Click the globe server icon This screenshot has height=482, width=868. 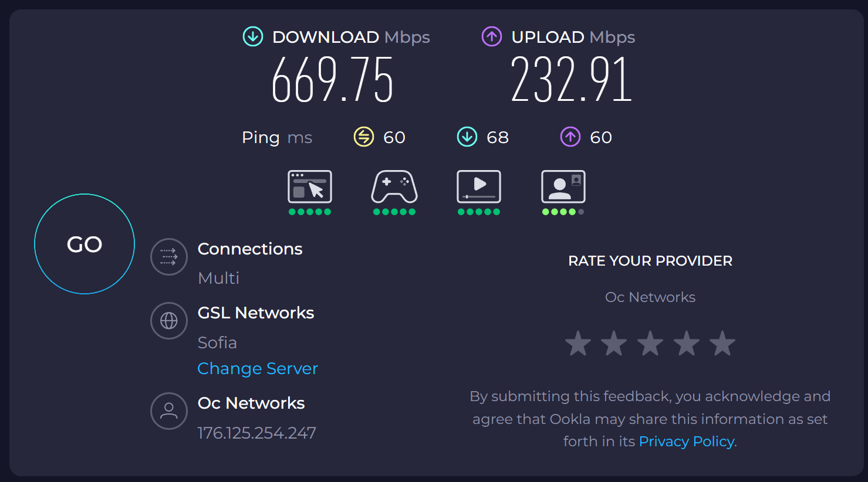pos(169,321)
